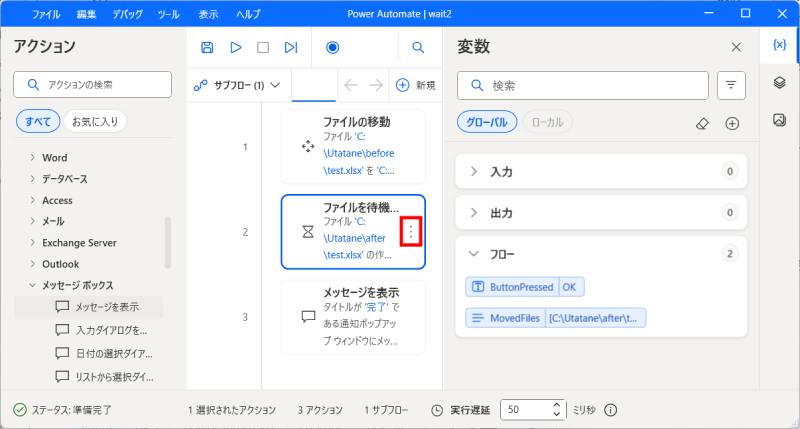
Task: Open the Images pane icon
Action: [779, 120]
